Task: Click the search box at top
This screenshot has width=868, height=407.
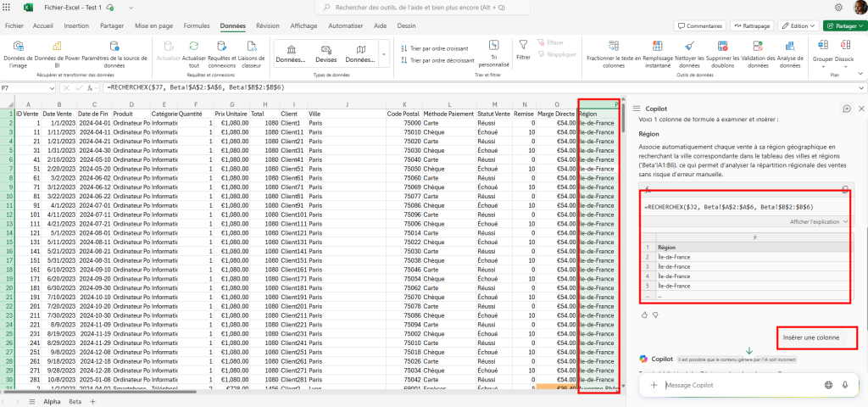Action: coord(422,8)
